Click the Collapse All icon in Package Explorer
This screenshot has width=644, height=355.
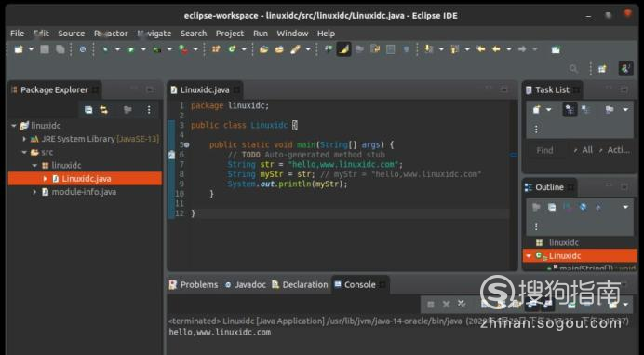click(88, 110)
